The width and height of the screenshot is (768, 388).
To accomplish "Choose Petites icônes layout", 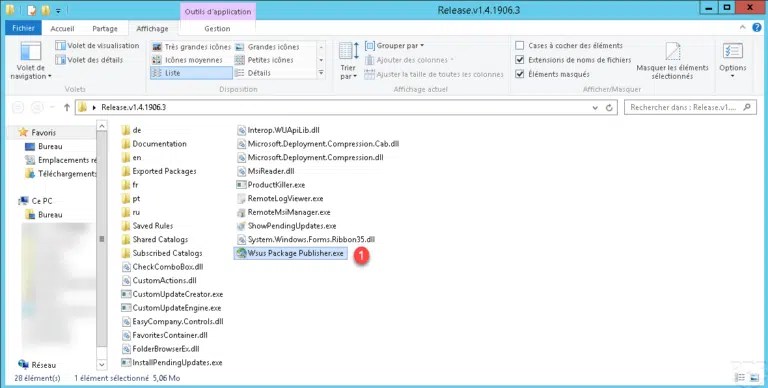I will [264, 60].
